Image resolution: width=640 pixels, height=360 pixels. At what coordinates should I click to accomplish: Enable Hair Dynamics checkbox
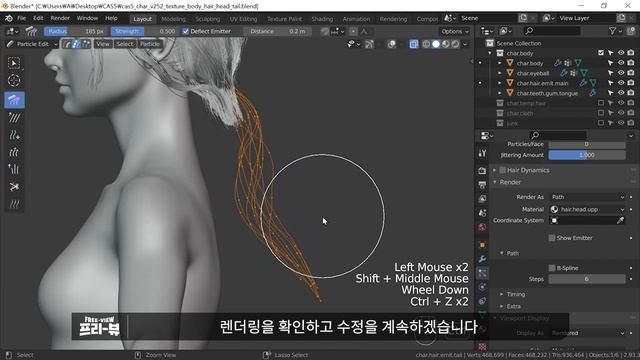pos(502,170)
